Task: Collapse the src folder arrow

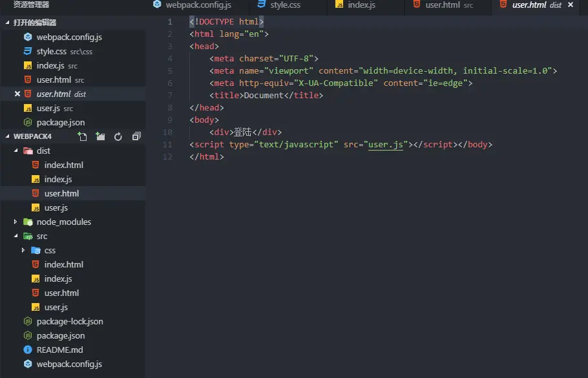Action: pyautogui.click(x=16, y=236)
